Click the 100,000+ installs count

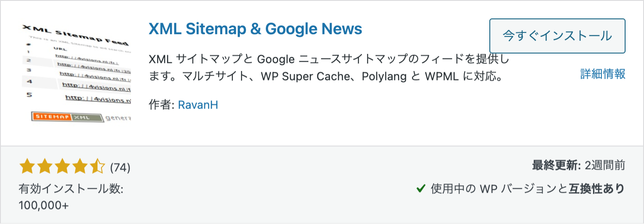tap(44, 205)
